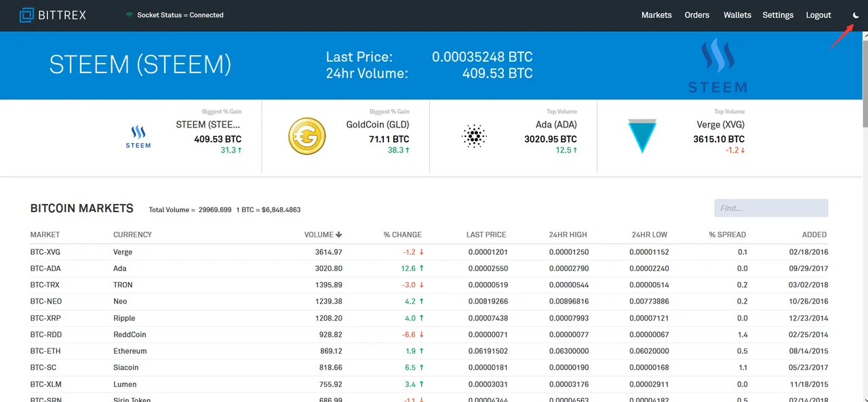Open the large STEEM logo in banner
Screen dimensions: 868x402
[717, 65]
